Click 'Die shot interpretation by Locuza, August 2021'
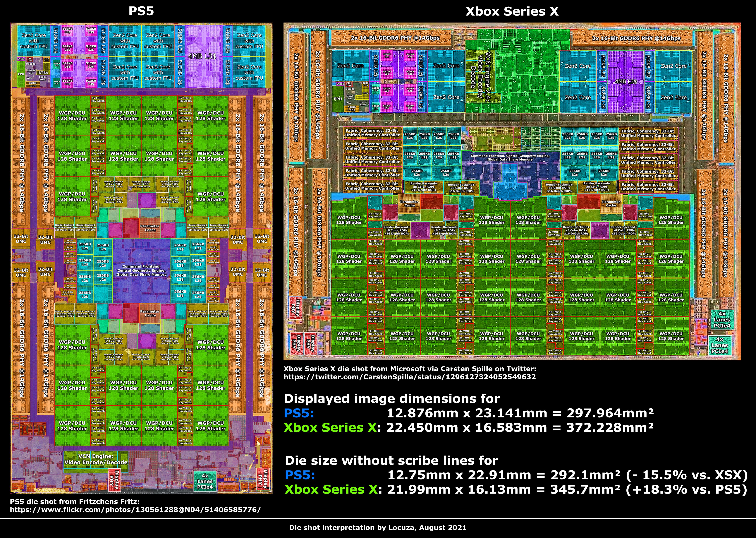Viewport: 756px width, 538px height. pyautogui.click(x=377, y=527)
